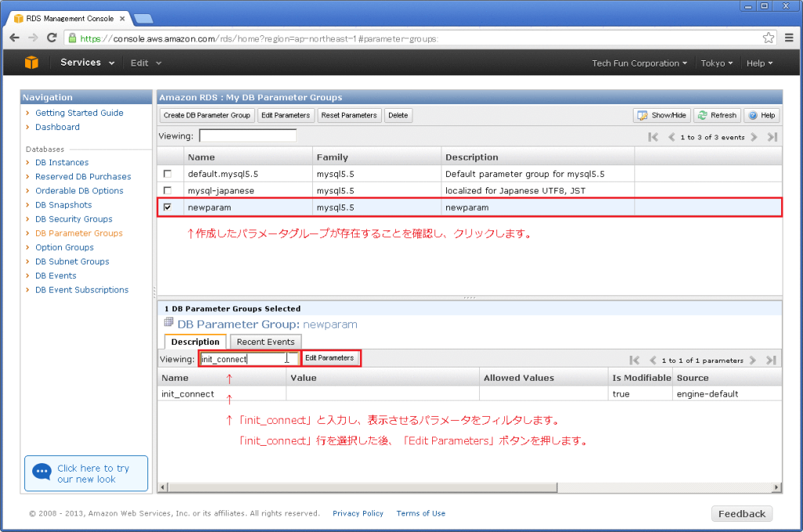The image size is (803, 532).
Task: Open Getting Started Guide in navigation
Action: [x=79, y=113]
